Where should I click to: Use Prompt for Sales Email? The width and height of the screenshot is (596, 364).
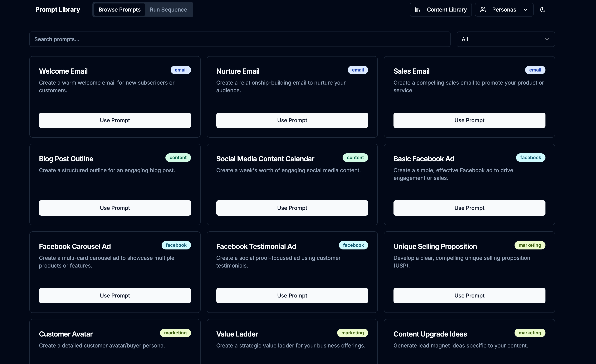[x=469, y=120]
